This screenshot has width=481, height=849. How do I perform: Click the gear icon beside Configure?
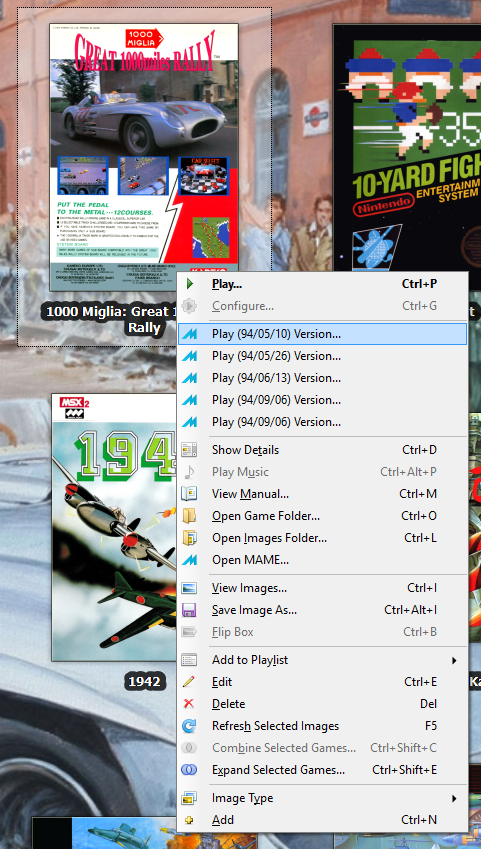click(189, 306)
